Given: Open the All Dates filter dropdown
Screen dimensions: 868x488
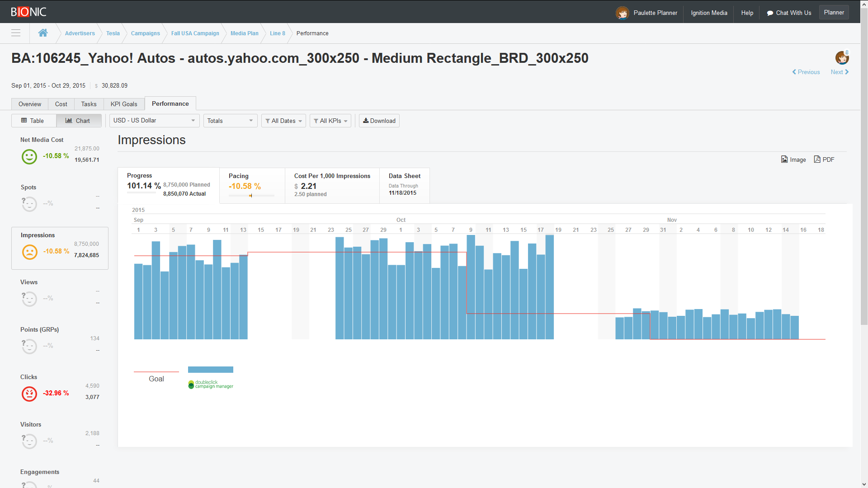Looking at the screenshot, I should click(283, 121).
